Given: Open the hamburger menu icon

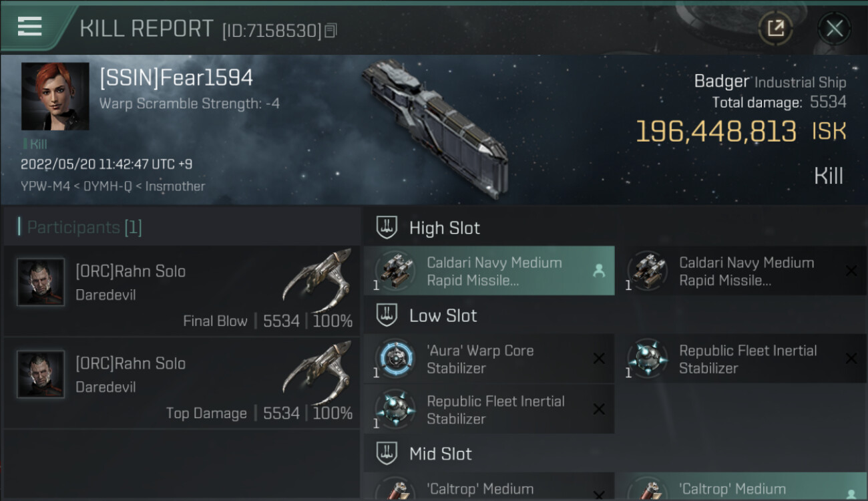Looking at the screenshot, I should (x=30, y=27).
